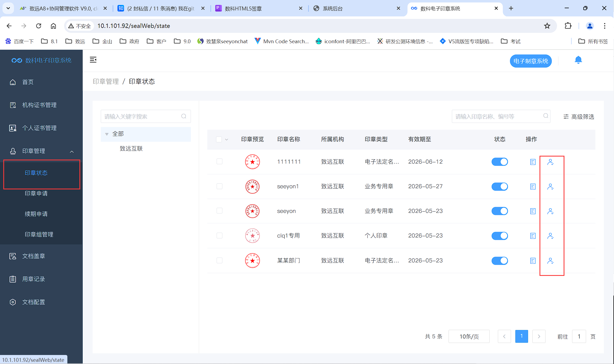This screenshot has height=364, width=614.
Task: Open the 10条/页 page size dropdown
Action: [469, 336]
